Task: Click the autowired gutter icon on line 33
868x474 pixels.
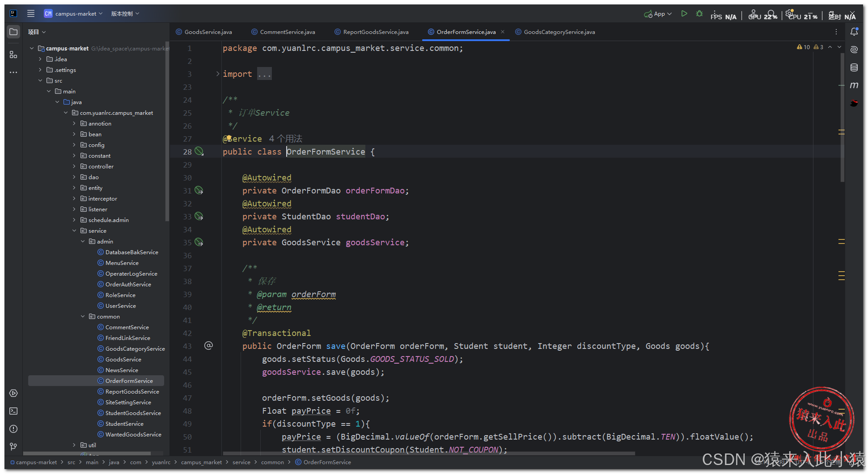Action: (199, 217)
